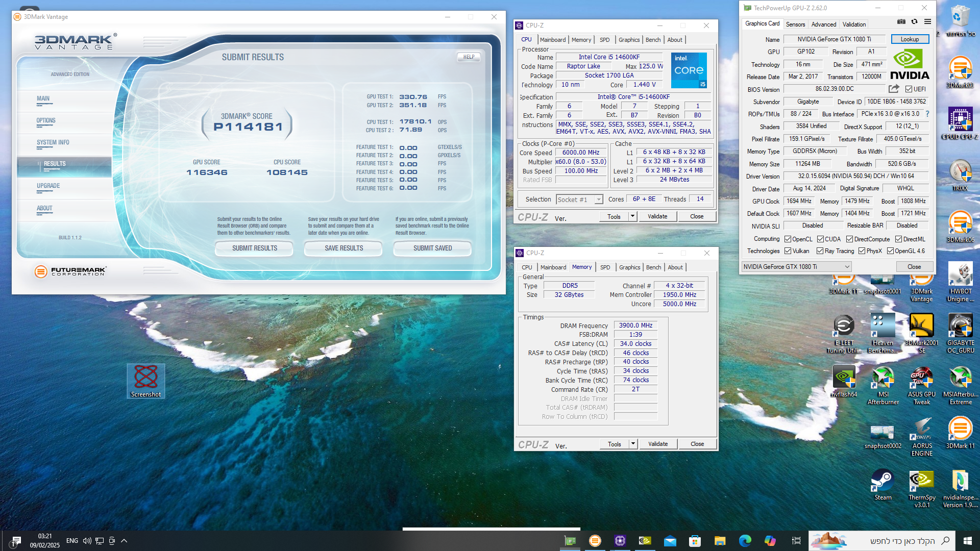Click the GPU-Z refresh icon
980x551 pixels.
915,22
